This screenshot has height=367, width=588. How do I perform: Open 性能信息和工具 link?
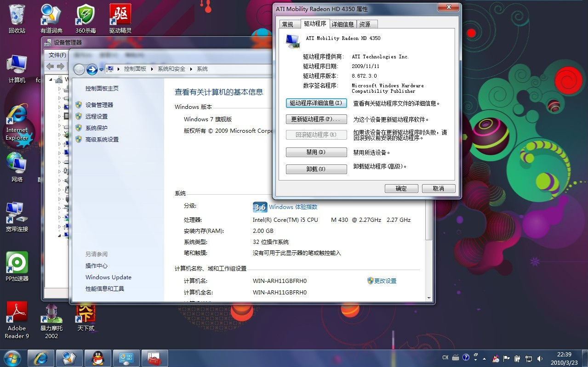(x=105, y=289)
